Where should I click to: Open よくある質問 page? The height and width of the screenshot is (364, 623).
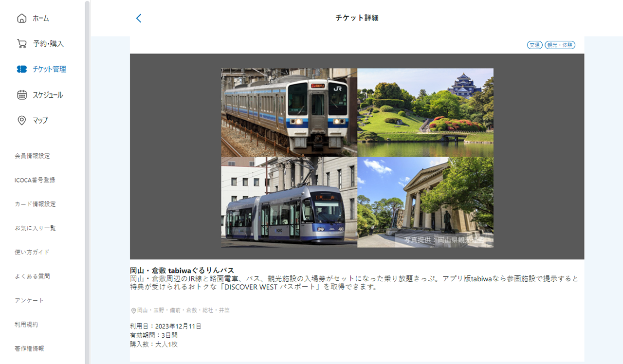(x=32, y=276)
